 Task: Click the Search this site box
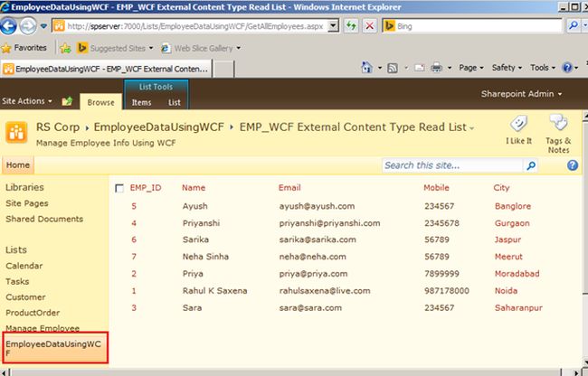pyautogui.click(x=452, y=165)
